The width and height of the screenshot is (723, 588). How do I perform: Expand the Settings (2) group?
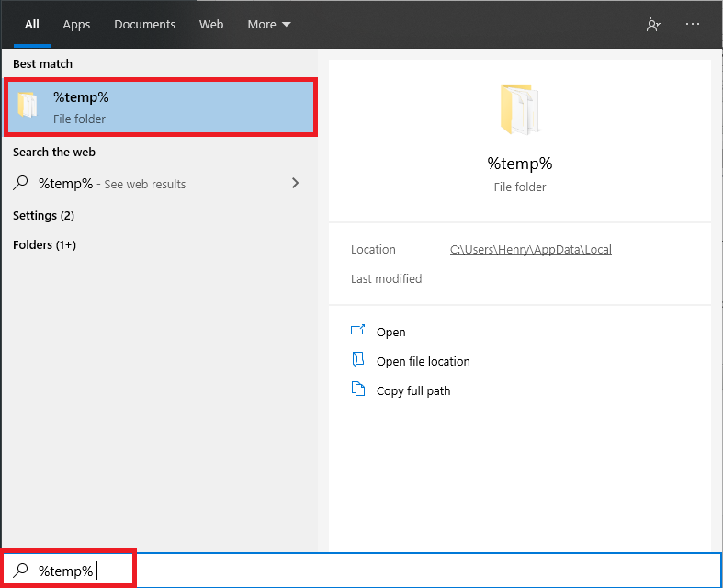(x=44, y=215)
